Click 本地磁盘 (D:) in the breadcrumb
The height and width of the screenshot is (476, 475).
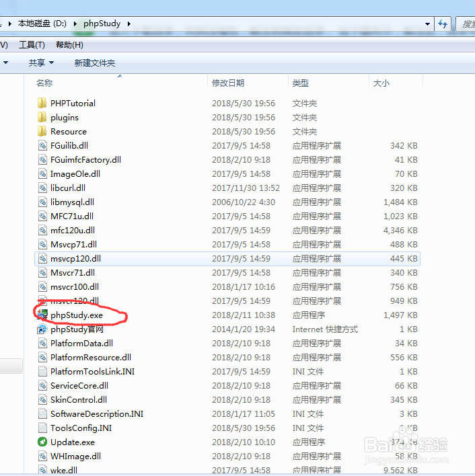click(42, 24)
